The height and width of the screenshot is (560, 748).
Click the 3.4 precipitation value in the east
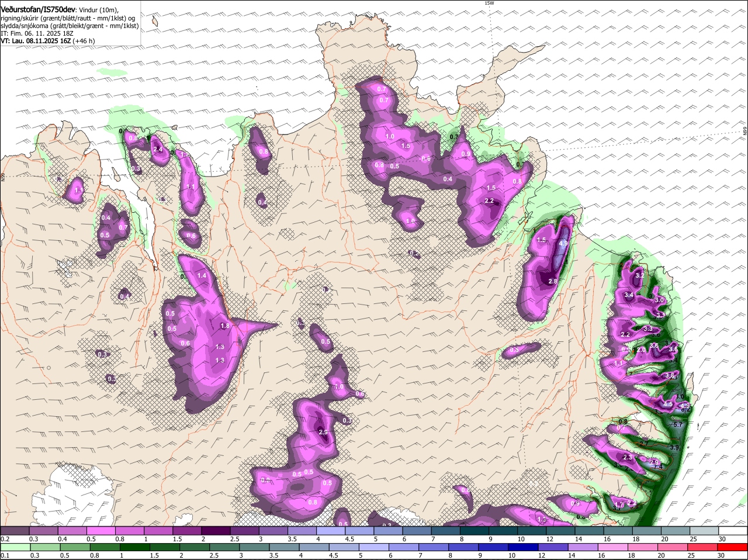[629, 295]
